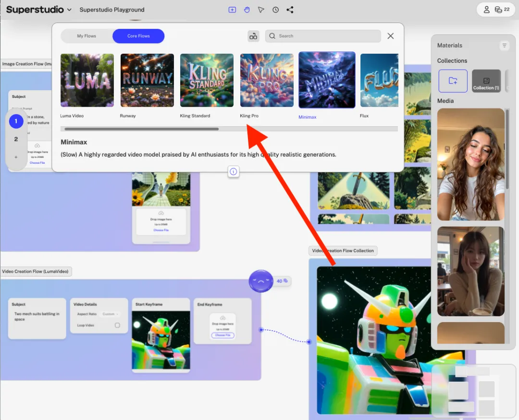Click the Collections heading
Viewport: 519px width, 420px height.
tap(452, 61)
